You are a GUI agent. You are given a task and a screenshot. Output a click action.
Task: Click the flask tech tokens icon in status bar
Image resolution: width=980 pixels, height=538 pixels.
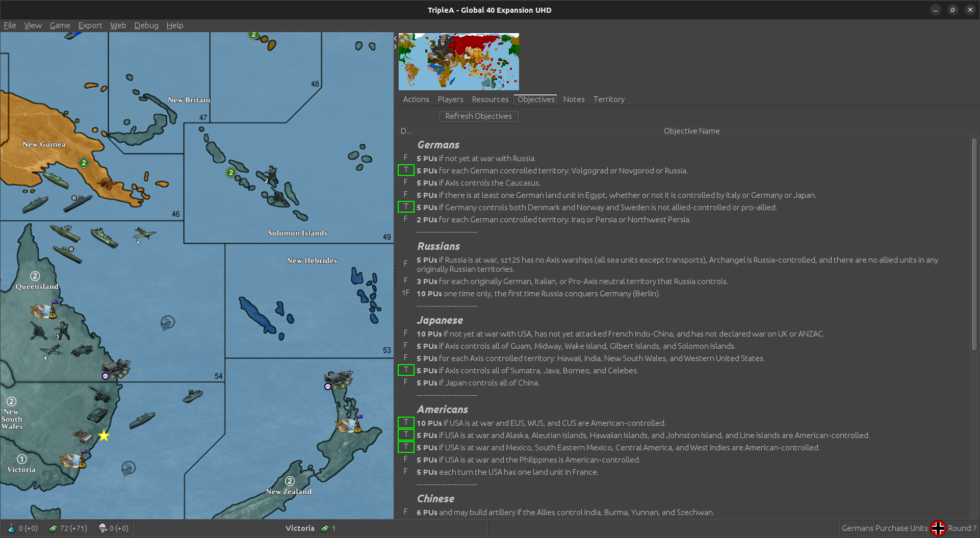[x=11, y=528]
